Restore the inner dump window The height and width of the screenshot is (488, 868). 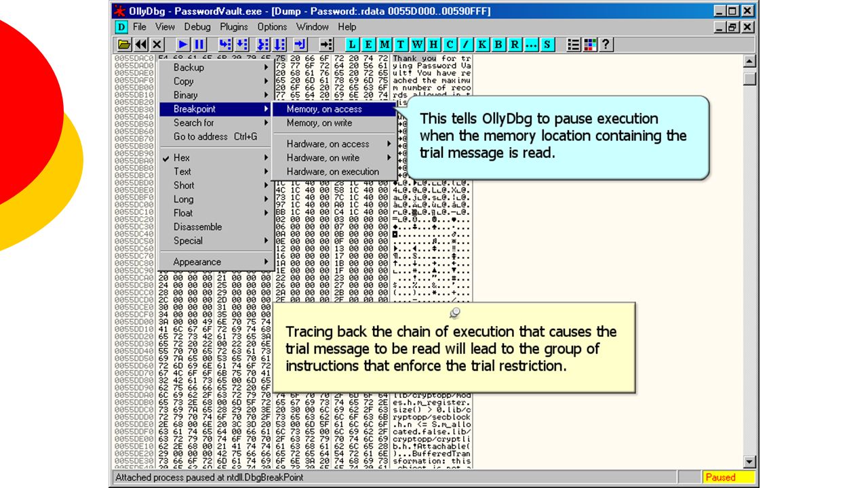734,27
